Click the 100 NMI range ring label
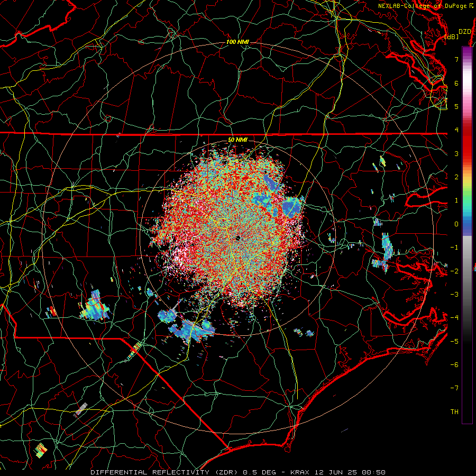The image size is (476, 476). 237,42
